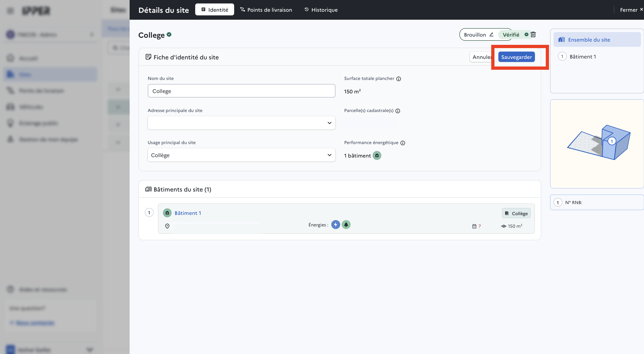
Task: Click the College site title heading
Action: (x=151, y=35)
